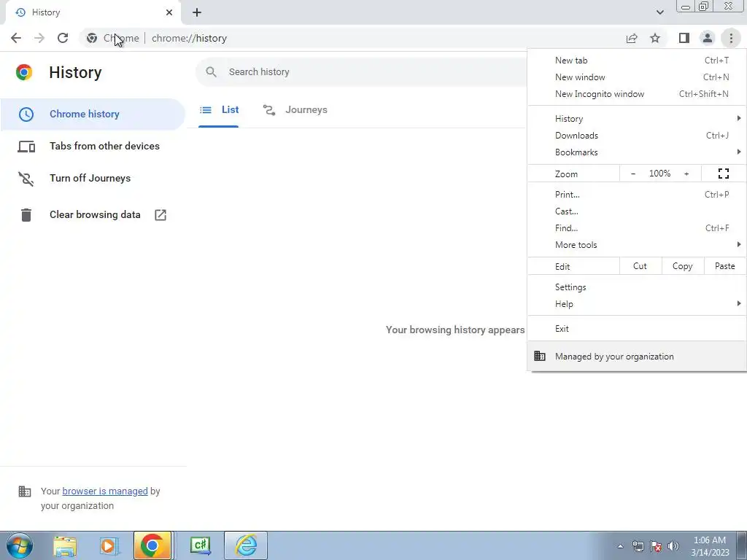Launch Windows Media Player from taskbar
Screen dimensions: 747x560
(x=109, y=545)
